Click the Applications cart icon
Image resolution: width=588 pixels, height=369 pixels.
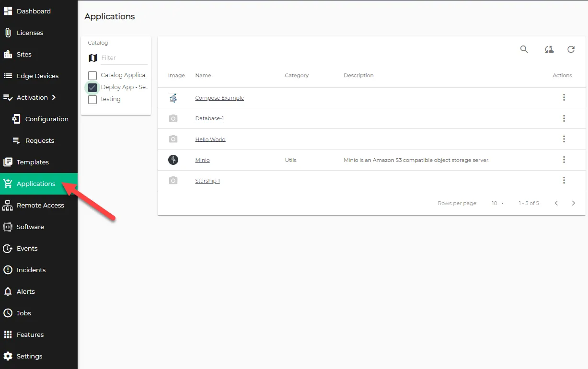tap(8, 184)
